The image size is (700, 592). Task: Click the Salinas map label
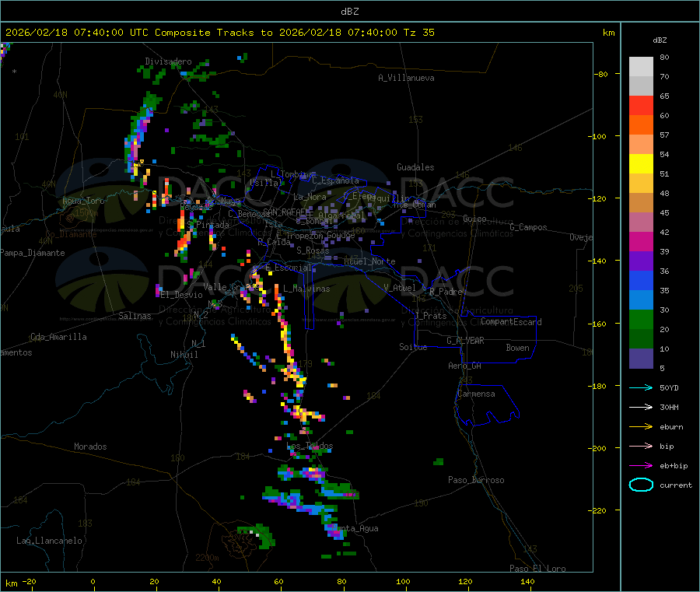pyautogui.click(x=135, y=316)
